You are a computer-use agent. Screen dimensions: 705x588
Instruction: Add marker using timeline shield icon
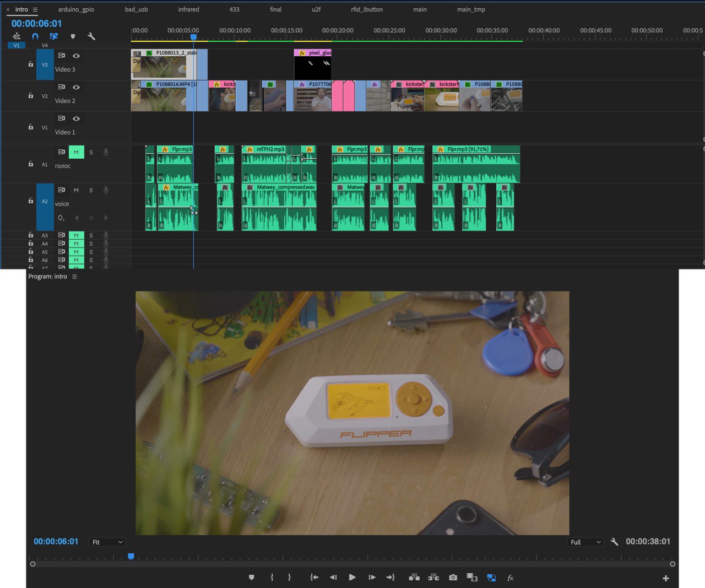point(73,36)
